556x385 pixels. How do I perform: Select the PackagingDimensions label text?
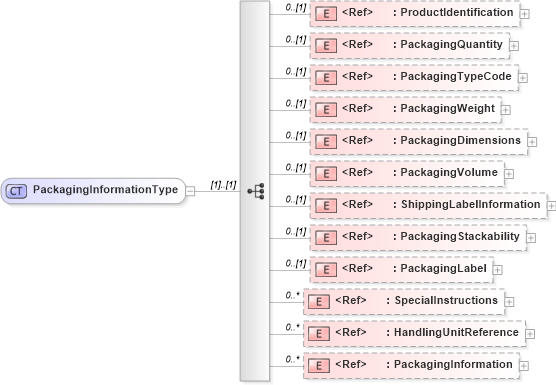pyautogui.click(x=461, y=140)
